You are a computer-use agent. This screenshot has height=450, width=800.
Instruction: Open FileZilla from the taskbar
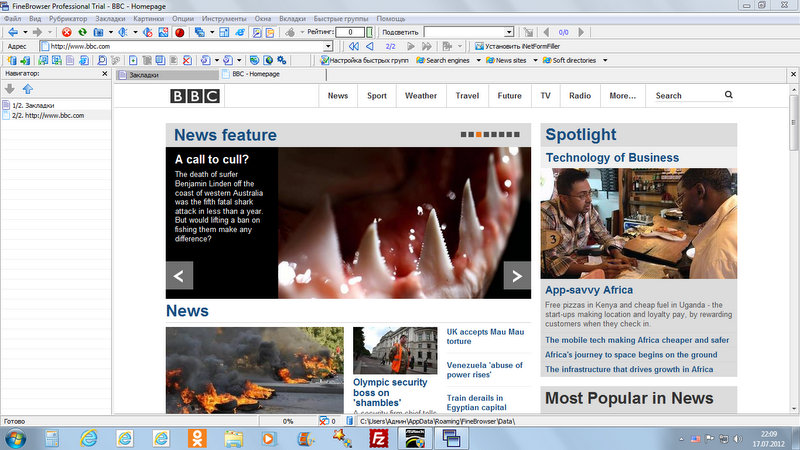(x=379, y=438)
